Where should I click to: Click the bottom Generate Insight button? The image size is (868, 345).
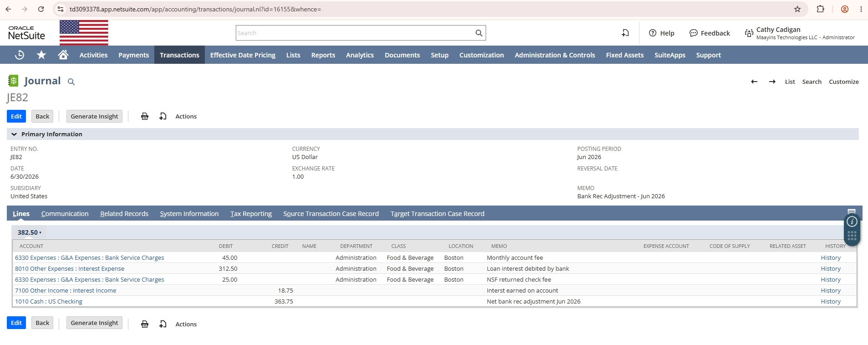94,323
